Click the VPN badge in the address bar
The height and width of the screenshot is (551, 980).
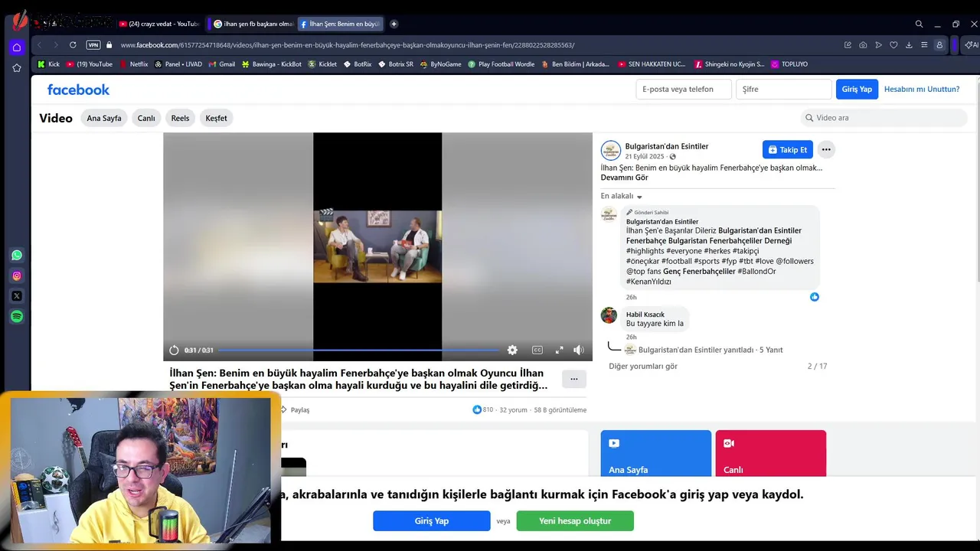click(93, 45)
